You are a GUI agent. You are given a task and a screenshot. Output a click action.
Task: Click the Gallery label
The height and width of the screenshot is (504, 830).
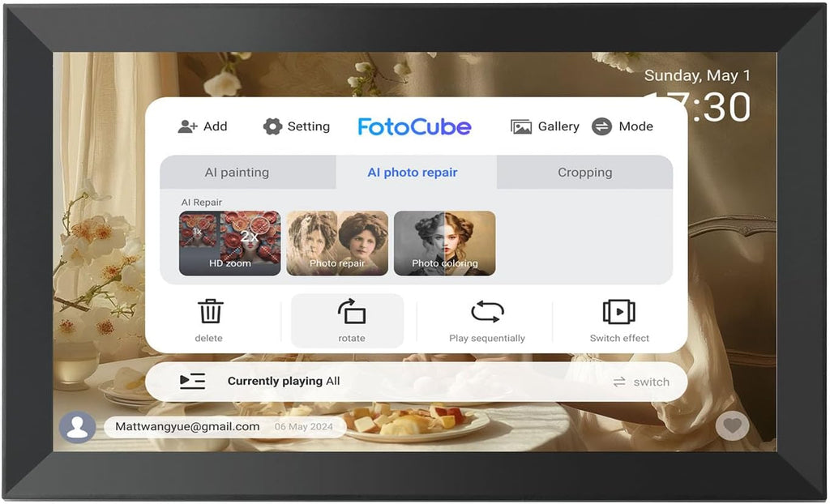click(x=558, y=126)
